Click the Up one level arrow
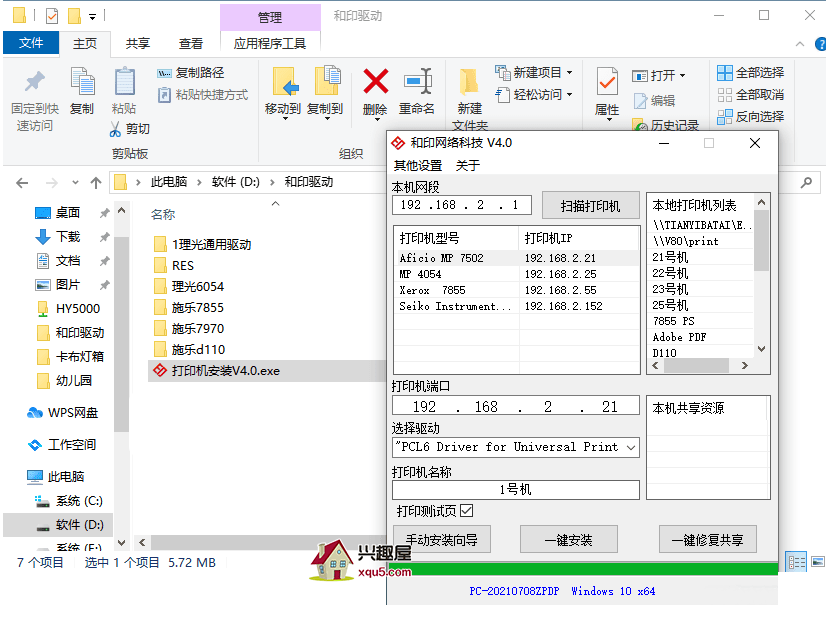The width and height of the screenshot is (826, 633). [95, 183]
